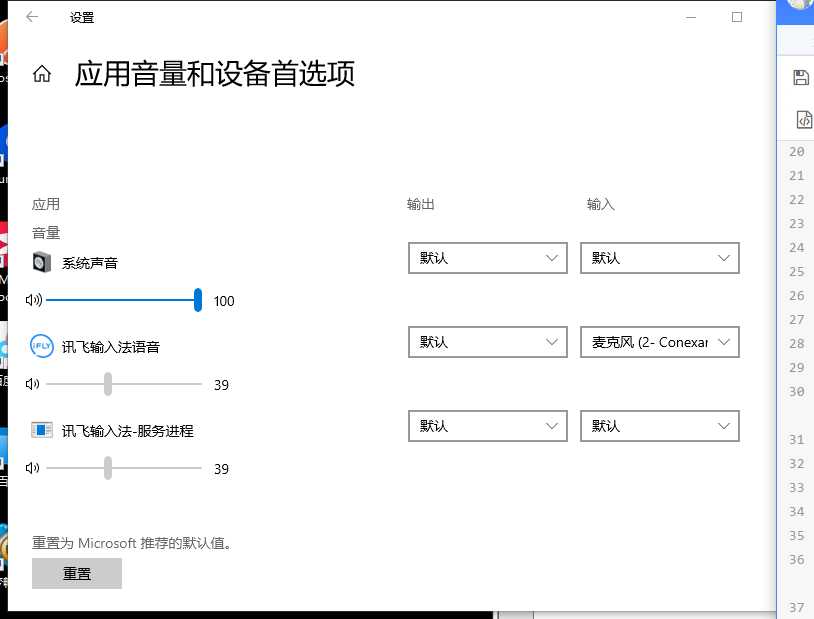
Task: Open the 讯飞输入法-服务进程 input dropdown
Action: click(659, 426)
